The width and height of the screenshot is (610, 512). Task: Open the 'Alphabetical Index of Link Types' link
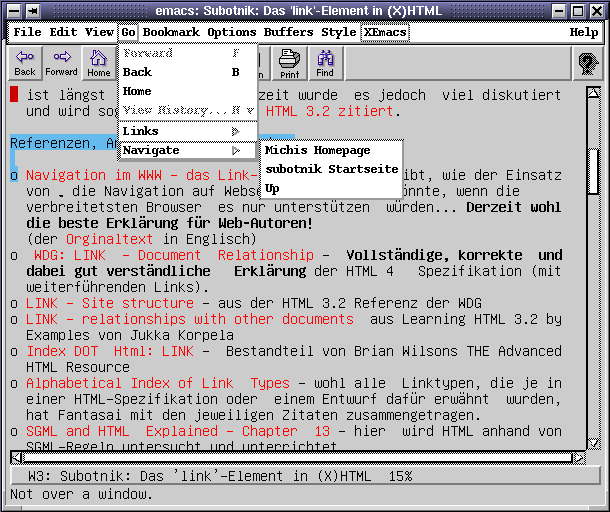pos(157,383)
